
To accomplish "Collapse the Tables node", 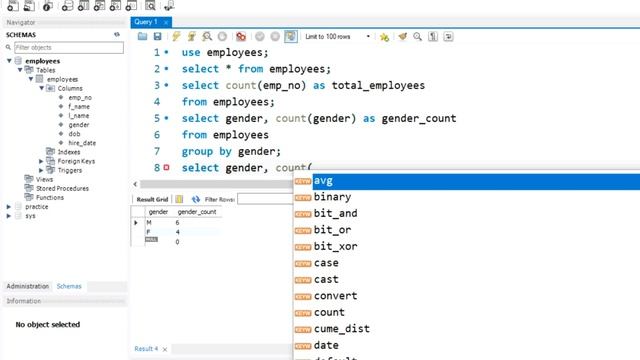I will [20, 70].
